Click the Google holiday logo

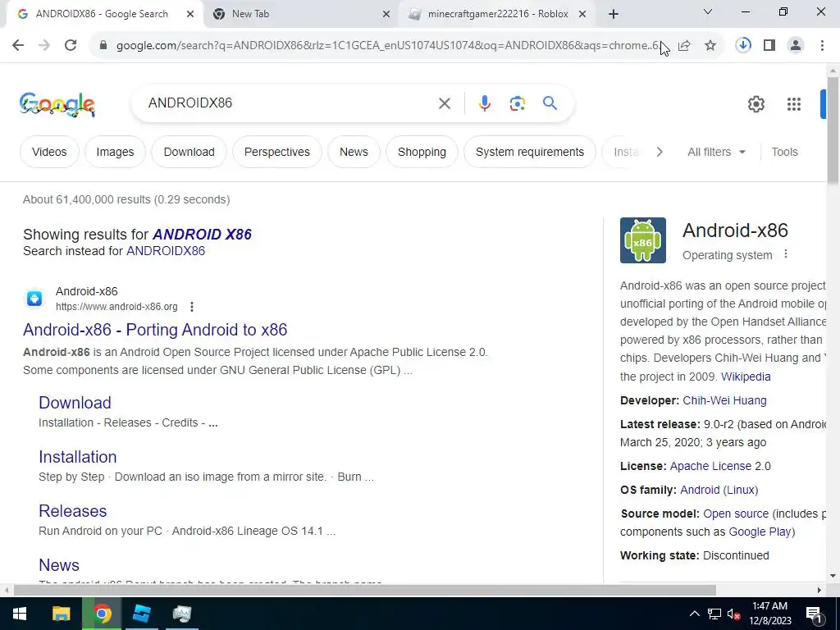point(57,104)
